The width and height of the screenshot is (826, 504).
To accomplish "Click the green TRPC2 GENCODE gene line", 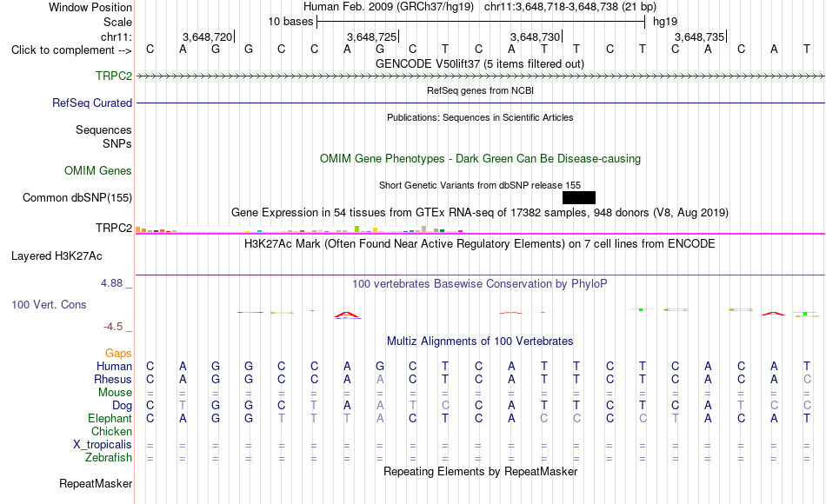I will (x=480, y=76).
